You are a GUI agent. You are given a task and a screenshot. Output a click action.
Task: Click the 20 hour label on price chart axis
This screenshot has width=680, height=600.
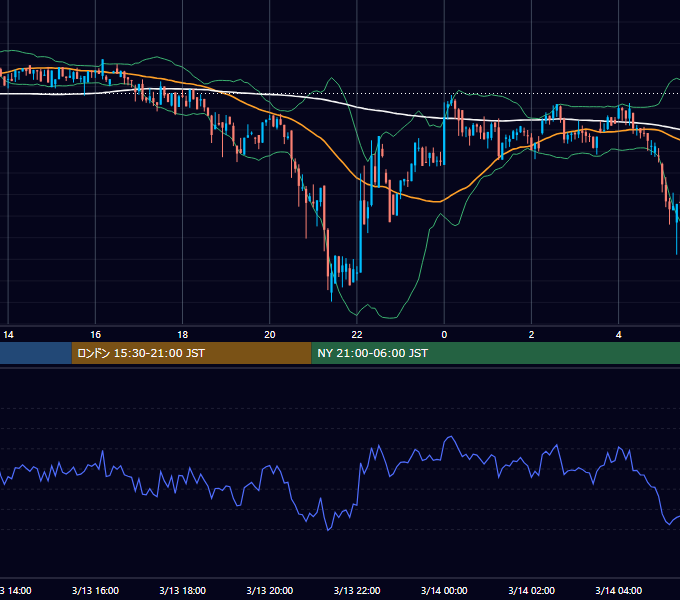pos(270,335)
